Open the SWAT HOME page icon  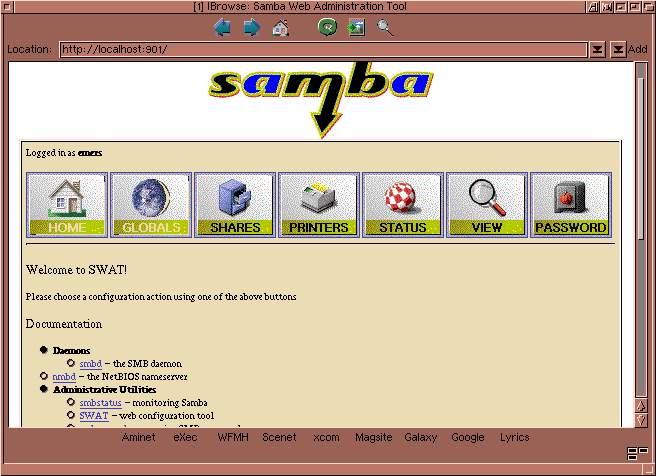pos(67,205)
